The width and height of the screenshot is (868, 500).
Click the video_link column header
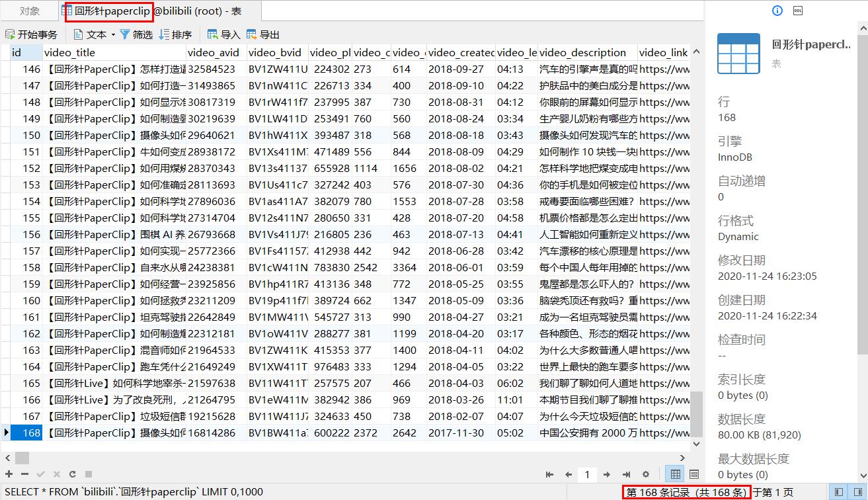coord(664,52)
